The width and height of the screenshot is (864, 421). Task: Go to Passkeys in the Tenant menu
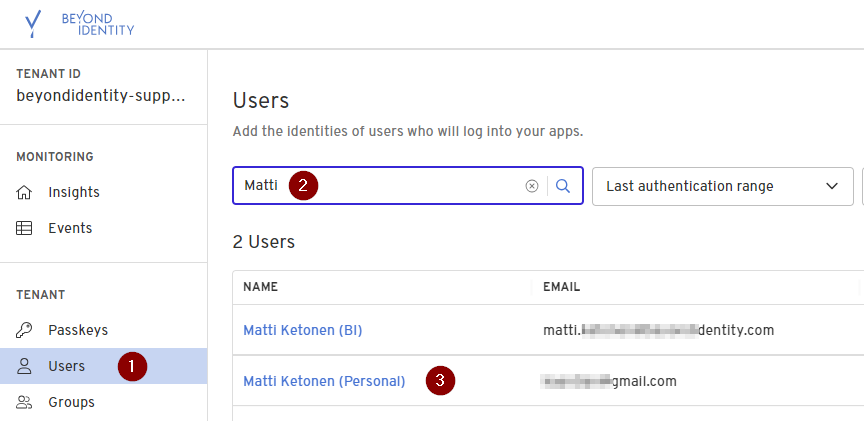78,330
